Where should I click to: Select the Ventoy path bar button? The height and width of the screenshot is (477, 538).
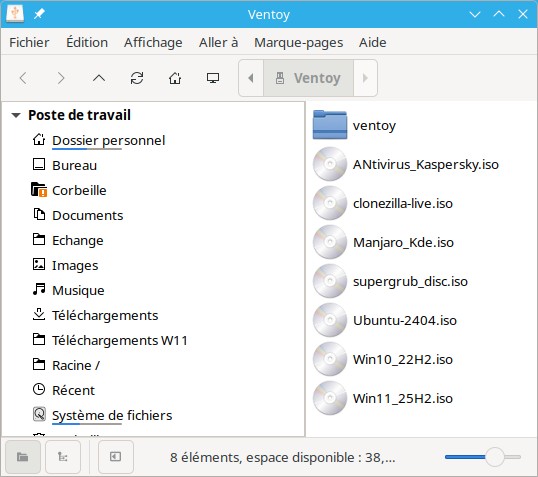[308, 78]
